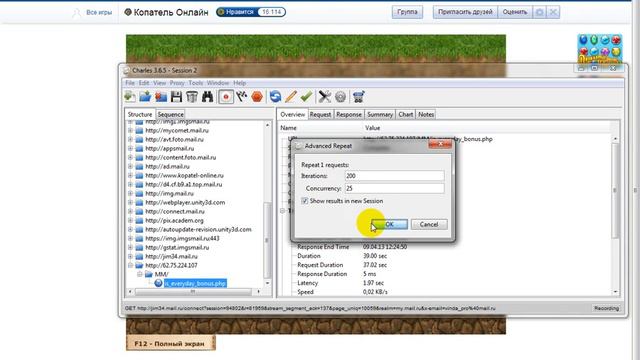Click the globe icon beside is_everyday_bonus.php

click(x=159, y=283)
